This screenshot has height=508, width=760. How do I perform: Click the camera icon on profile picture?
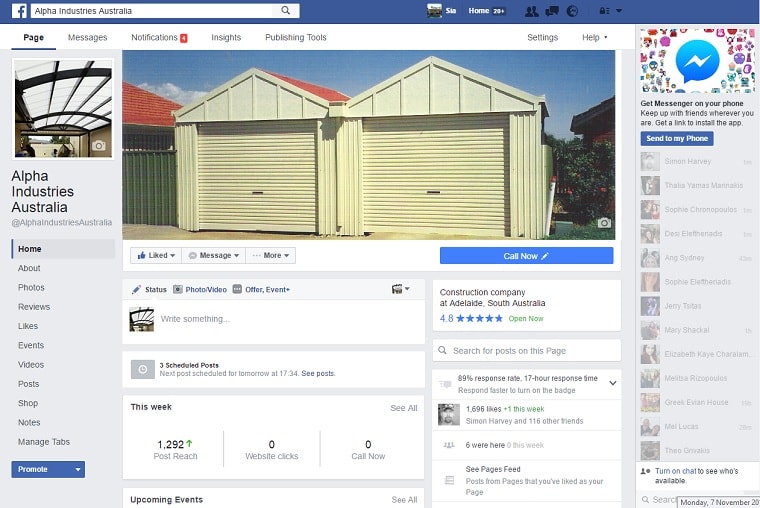click(98, 146)
